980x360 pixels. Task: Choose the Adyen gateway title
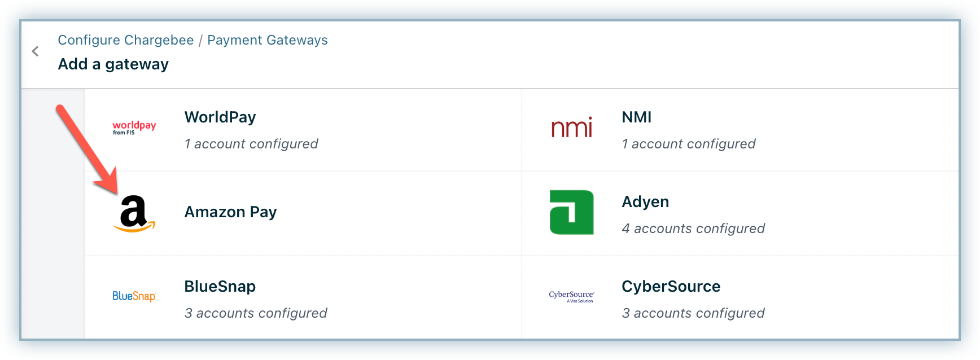[645, 201]
